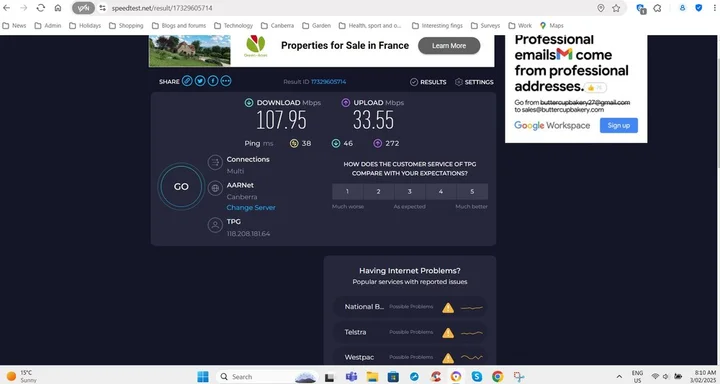Open the extensions puzzle icon
The image size is (720, 384).
click(658, 8)
